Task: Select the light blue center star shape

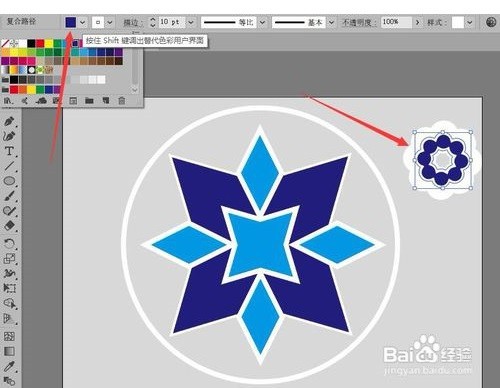Action: pyautogui.click(x=260, y=245)
